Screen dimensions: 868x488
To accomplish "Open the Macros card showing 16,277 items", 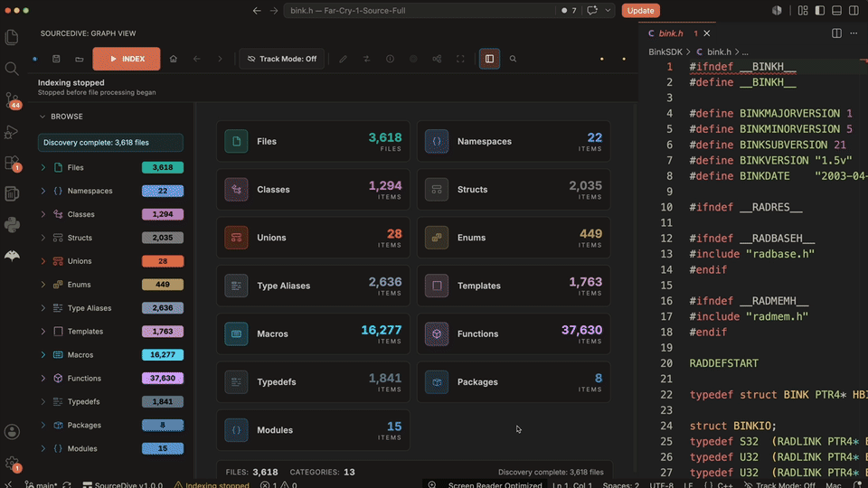I will (313, 333).
